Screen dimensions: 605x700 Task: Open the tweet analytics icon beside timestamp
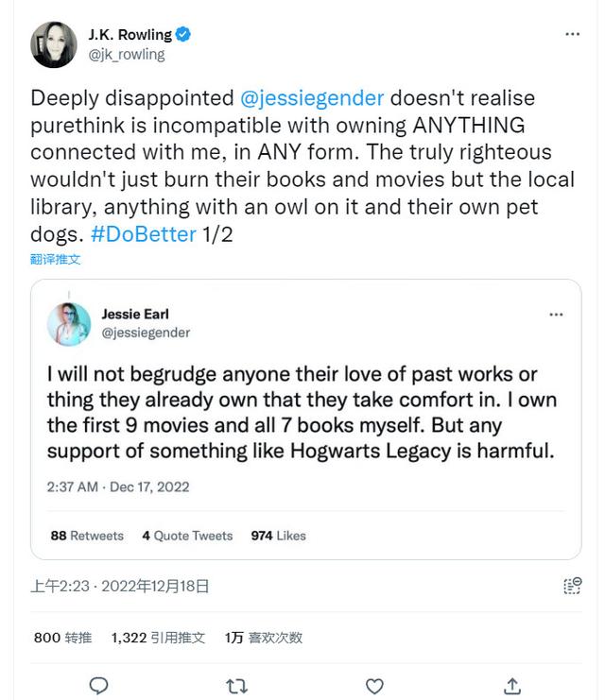[x=572, y=586]
